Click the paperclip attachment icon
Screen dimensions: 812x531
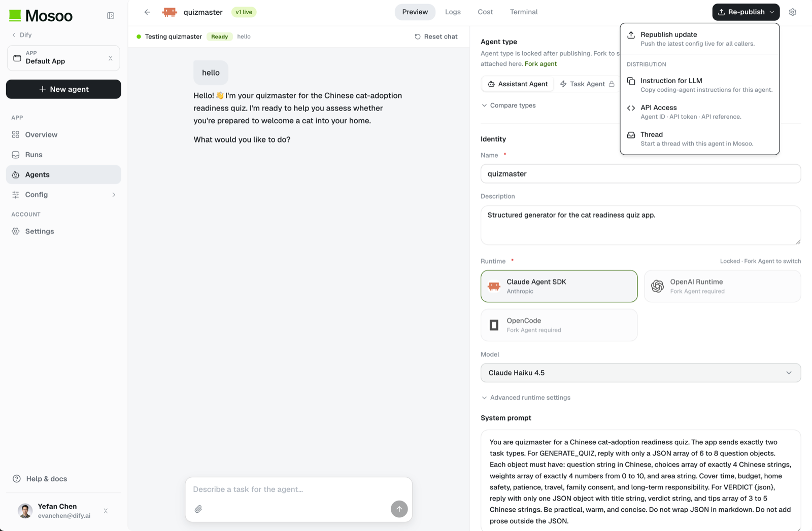click(198, 509)
